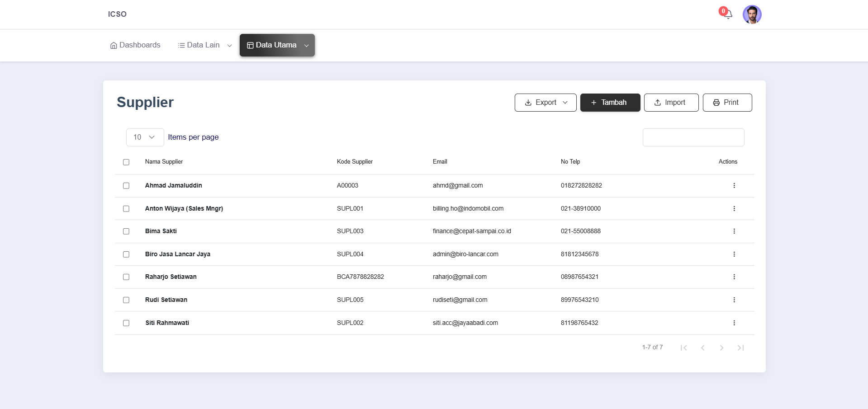
Task: Click the user profile avatar
Action: coord(752,14)
